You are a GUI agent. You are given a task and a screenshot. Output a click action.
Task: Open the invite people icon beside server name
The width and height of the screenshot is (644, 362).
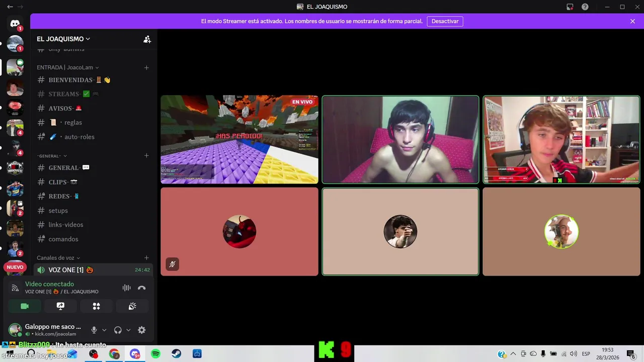point(147,39)
